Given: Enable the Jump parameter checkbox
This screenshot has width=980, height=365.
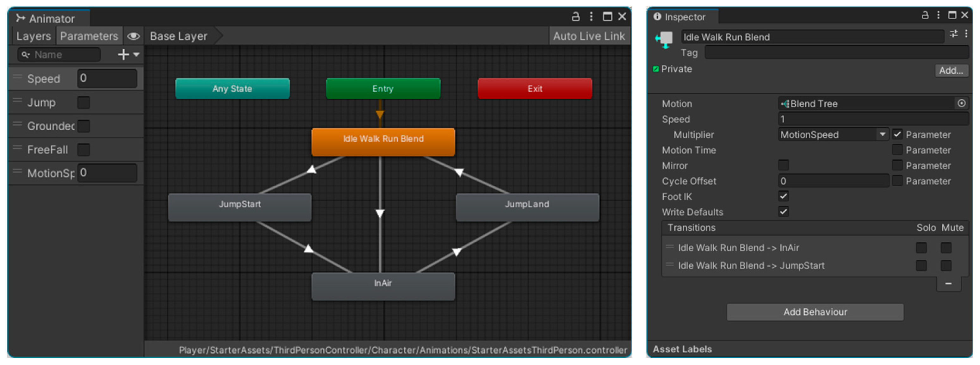Looking at the screenshot, I should 84,102.
